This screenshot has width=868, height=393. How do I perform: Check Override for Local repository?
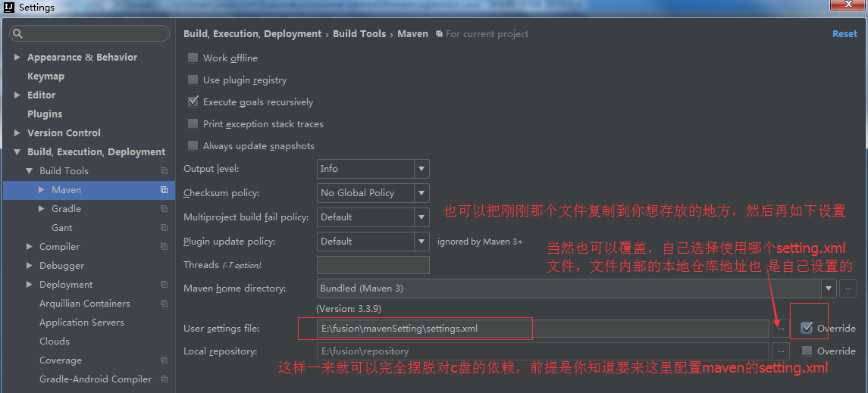tap(807, 351)
